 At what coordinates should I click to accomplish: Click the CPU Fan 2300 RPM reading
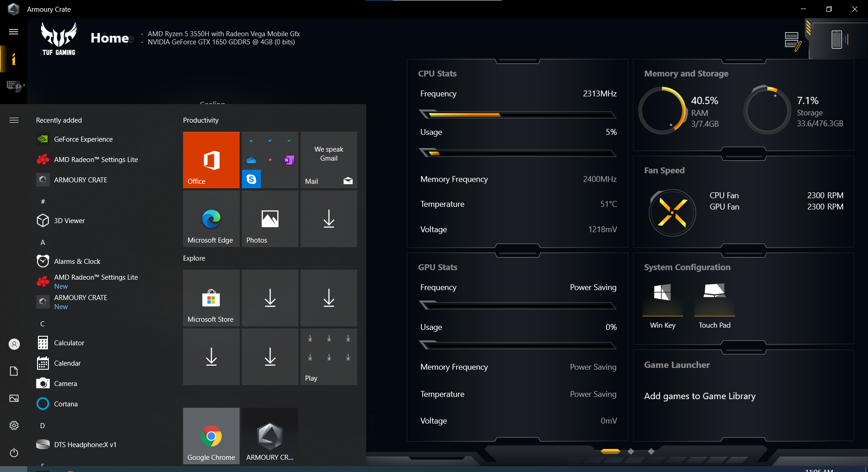pyautogui.click(x=825, y=195)
